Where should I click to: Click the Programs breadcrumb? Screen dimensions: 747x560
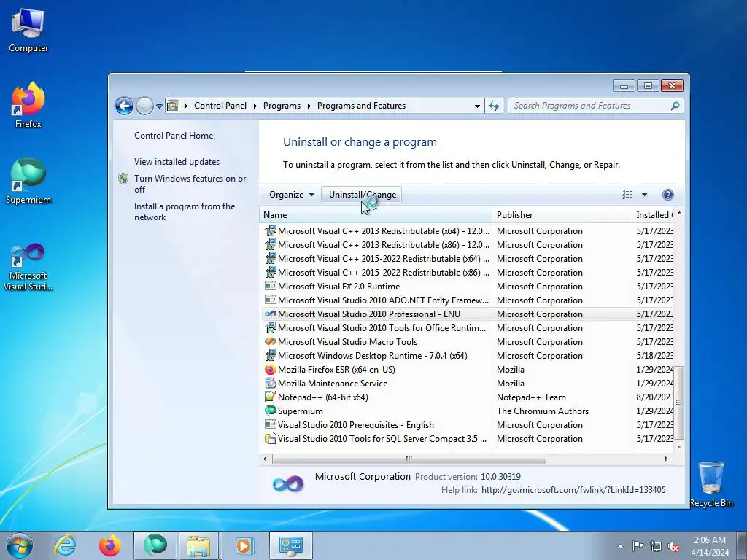click(282, 106)
